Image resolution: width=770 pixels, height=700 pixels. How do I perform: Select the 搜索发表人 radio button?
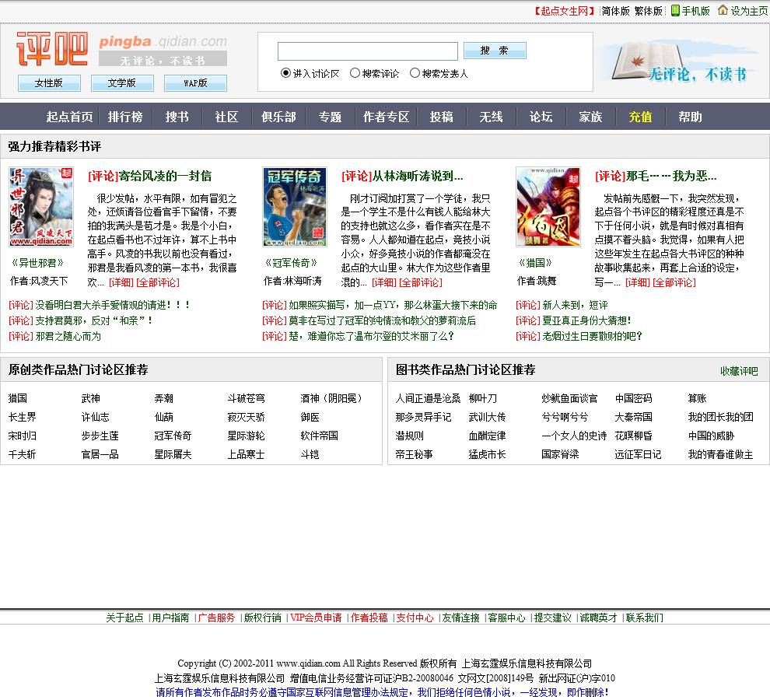point(415,73)
